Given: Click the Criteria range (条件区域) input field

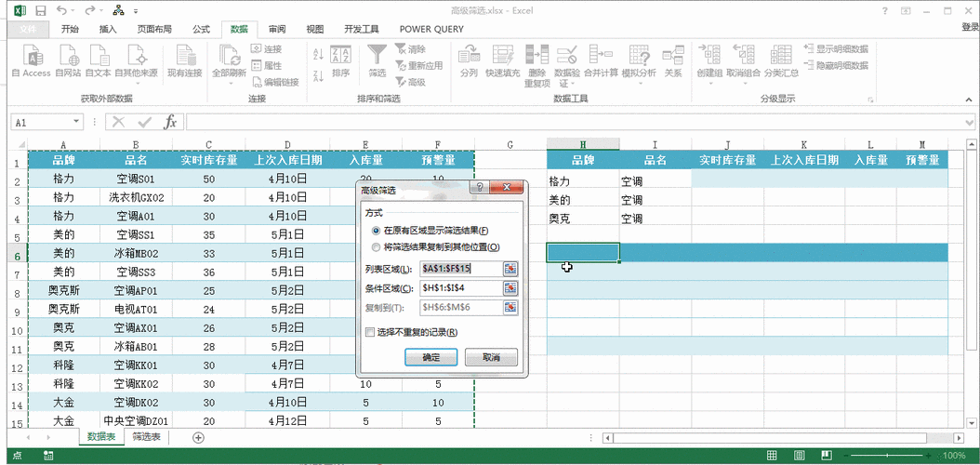Looking at the screenshot, I should (x=461, y=288).
